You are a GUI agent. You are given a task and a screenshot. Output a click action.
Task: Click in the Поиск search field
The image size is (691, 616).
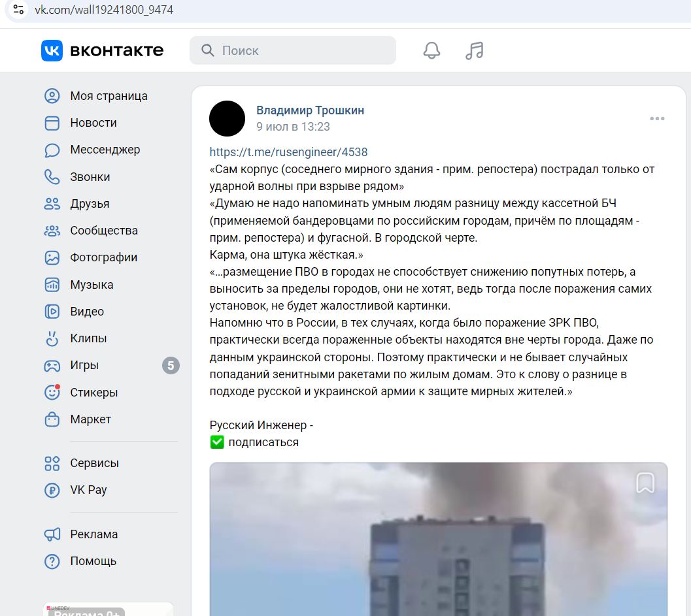[293, 50]
